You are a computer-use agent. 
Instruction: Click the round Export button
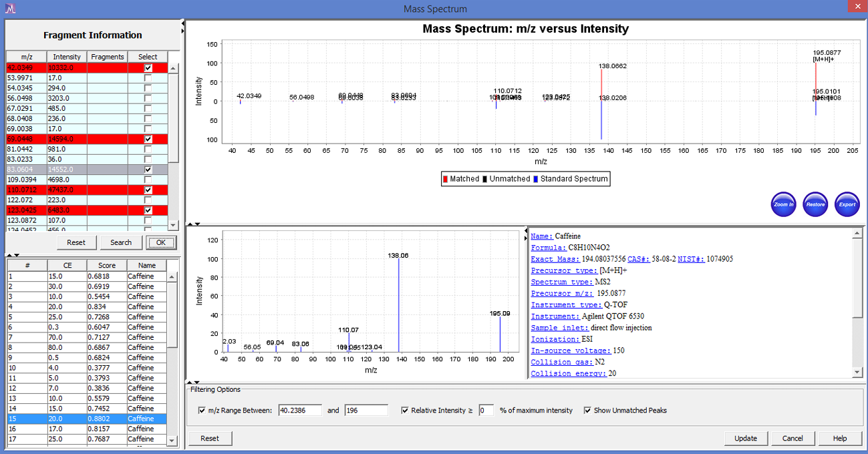[x=847, y=204]
